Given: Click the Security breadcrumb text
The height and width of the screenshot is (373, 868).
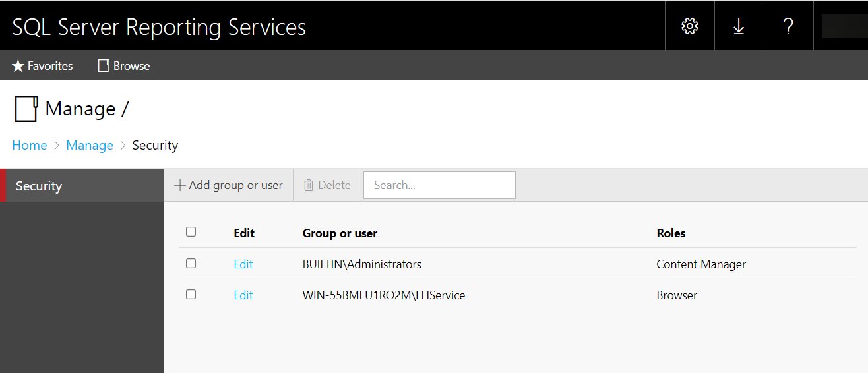Looking at the screenshot, I should coord(155,145).
